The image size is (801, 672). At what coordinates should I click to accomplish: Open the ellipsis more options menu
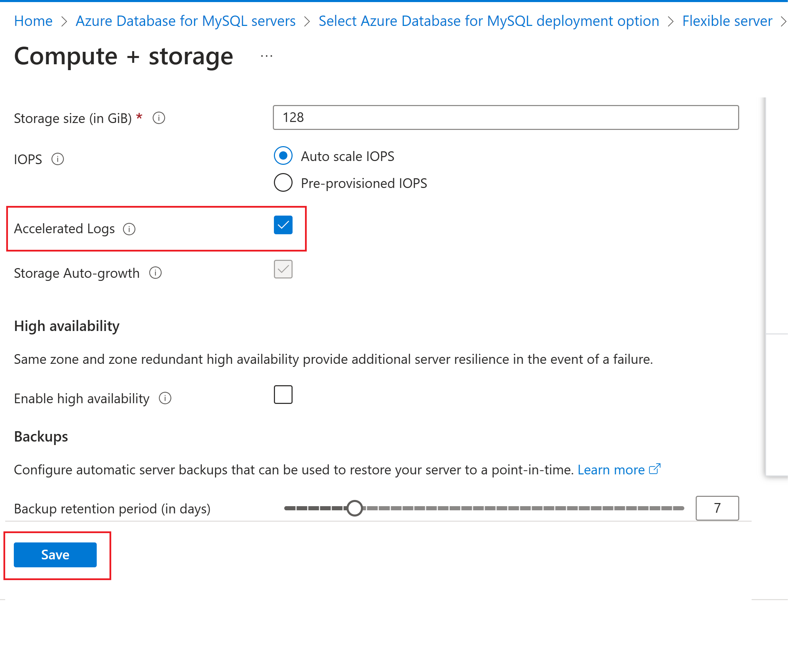[x=266, y=56]
